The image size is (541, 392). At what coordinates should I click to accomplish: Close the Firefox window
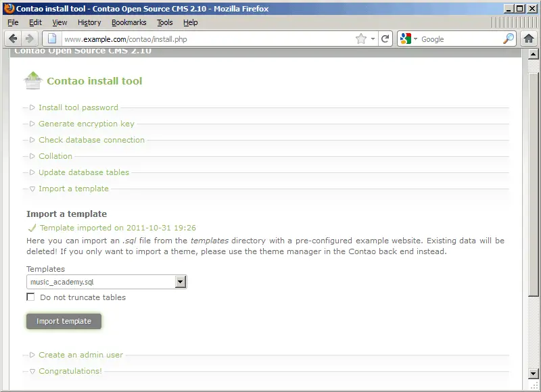[532, 9]
